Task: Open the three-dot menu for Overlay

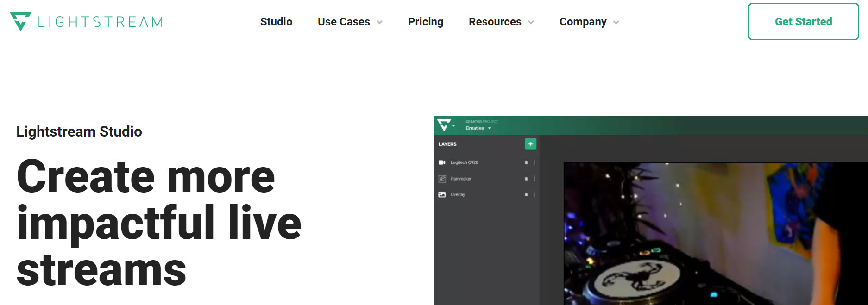Action: coord(535,194)
